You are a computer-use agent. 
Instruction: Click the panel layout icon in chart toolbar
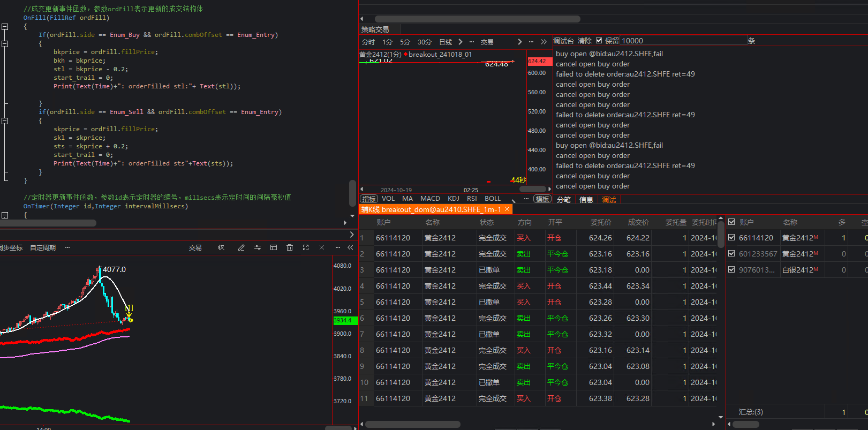(274, 247)
